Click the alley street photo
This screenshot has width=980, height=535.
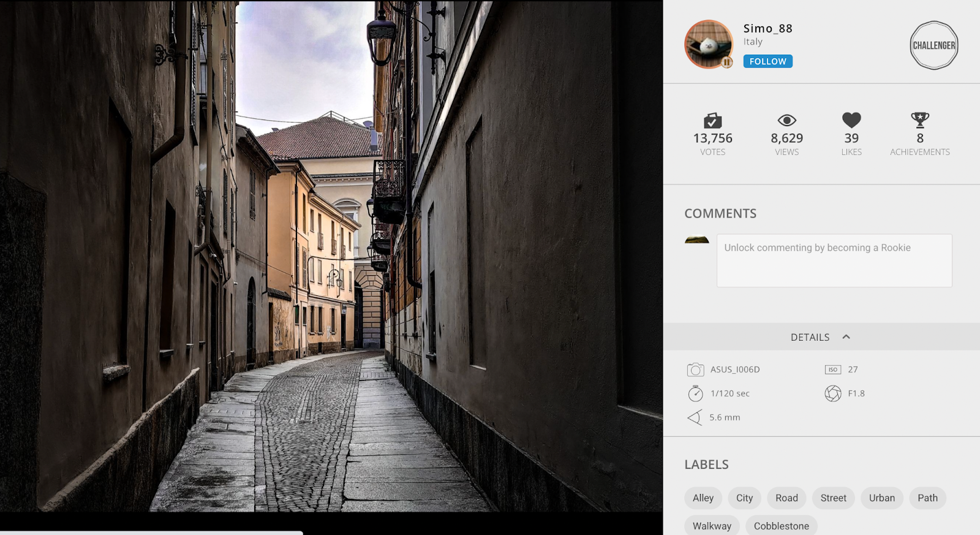(x=331, y=256)
